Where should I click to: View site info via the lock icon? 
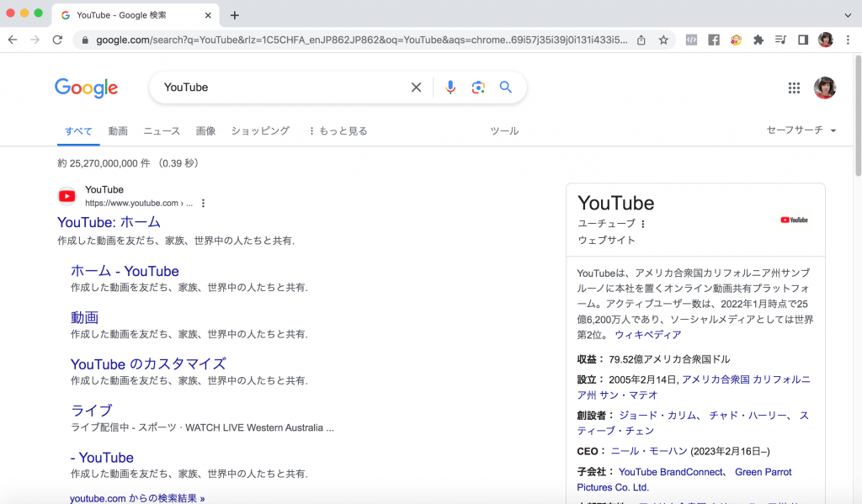85,40
